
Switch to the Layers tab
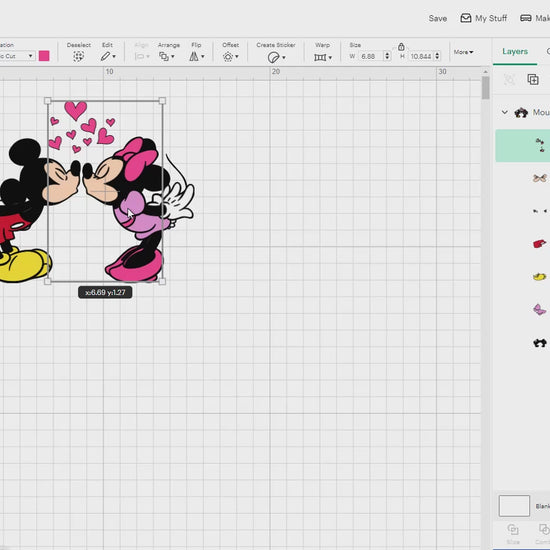coord(515,52)
